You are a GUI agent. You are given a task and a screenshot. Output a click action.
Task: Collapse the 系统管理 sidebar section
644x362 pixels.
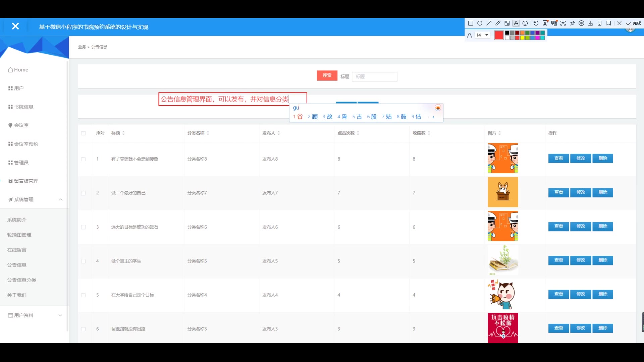point(60,199)
